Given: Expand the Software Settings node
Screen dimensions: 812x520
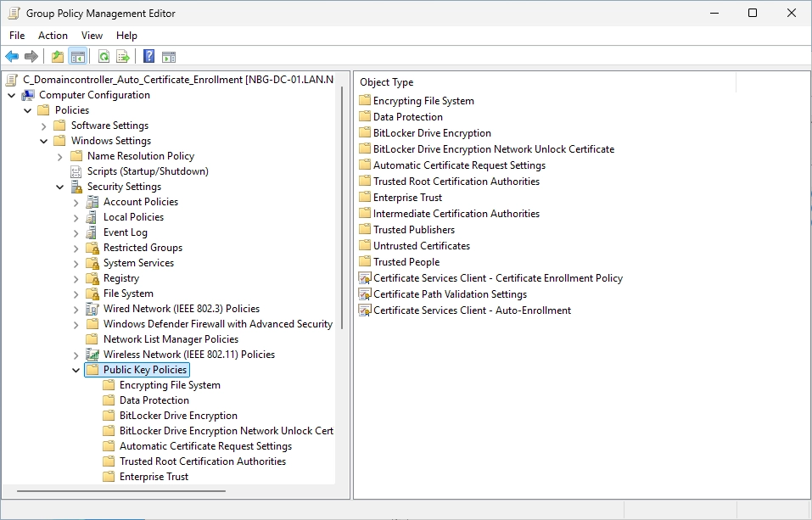Looking at the screenshot, I should pos(44,126).
